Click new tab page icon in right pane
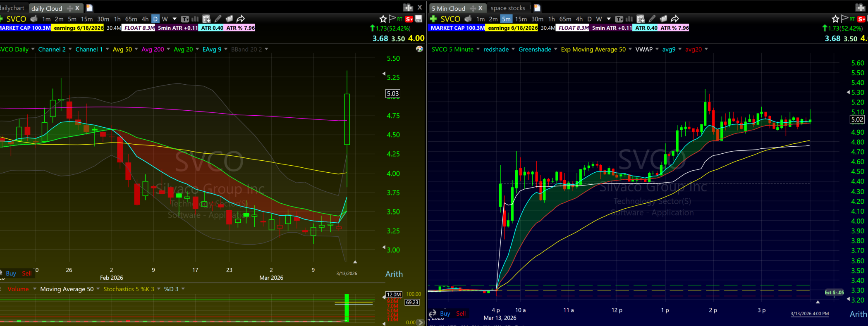The height and width of the screenshot is (326, 868). pos(537,8)
